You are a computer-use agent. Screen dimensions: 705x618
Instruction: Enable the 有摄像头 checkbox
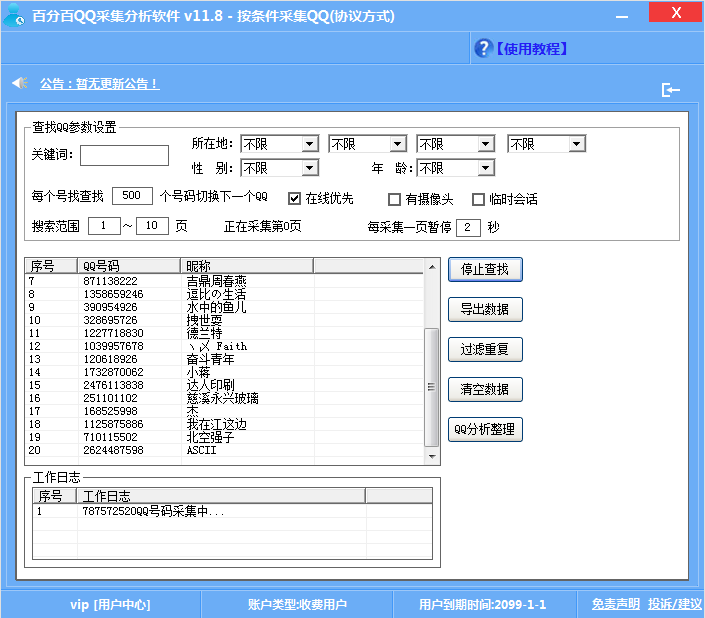395,198
